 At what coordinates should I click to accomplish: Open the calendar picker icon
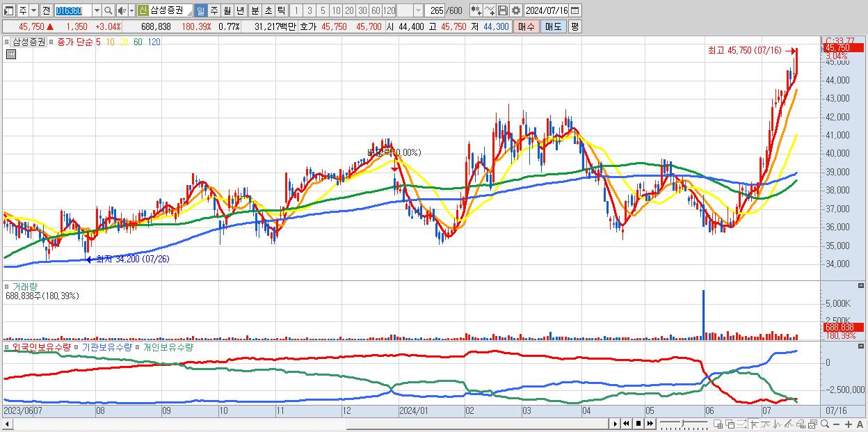[575, 10]
